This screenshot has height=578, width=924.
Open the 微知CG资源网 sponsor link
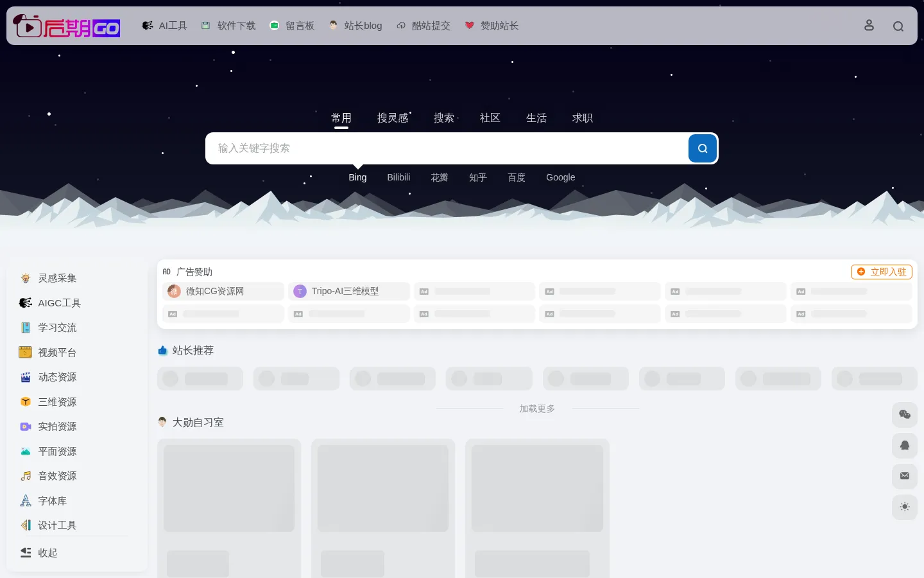(x=223, y=292)
